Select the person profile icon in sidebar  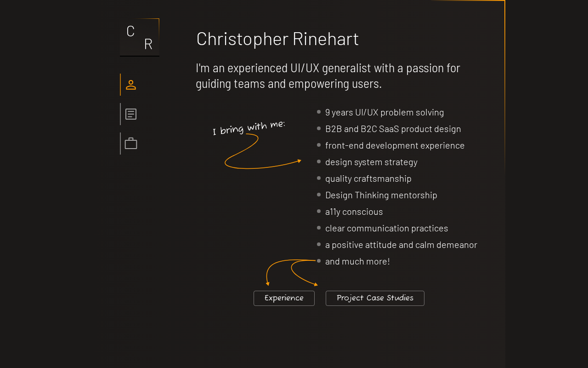point(131,85)
